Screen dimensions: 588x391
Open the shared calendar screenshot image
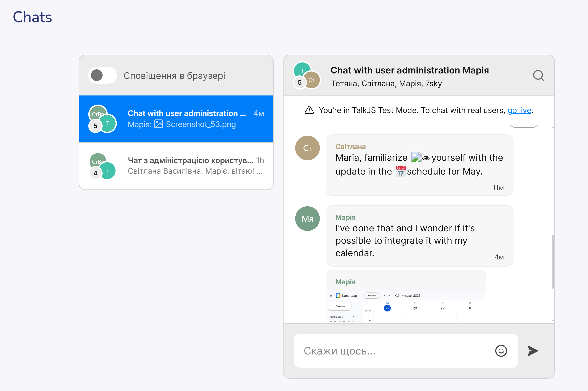406,307
